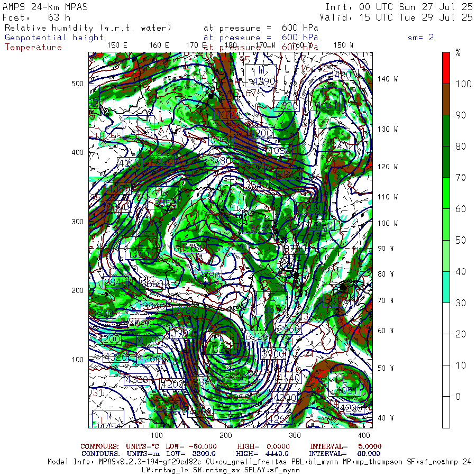Click the 'Relative humidity (w.r.t. water)' label

[x=88, y=28]
